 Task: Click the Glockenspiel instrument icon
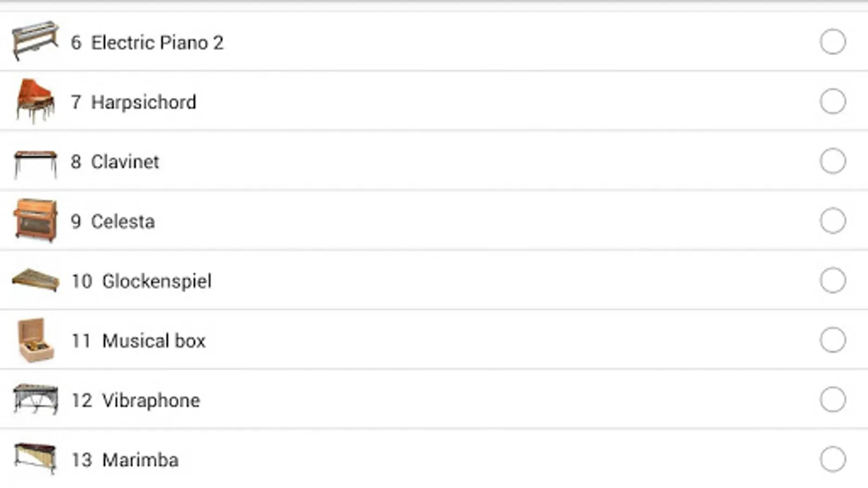point(35,280)
